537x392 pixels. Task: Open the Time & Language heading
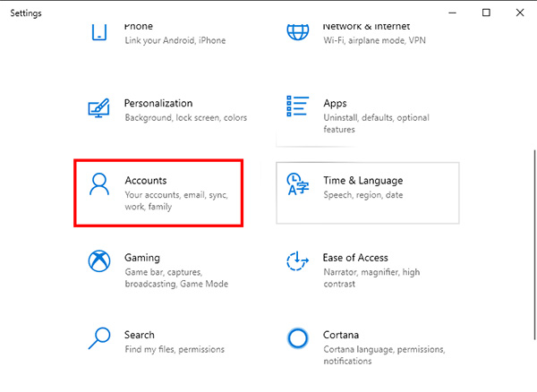pyautogui.click(x=363, y=181)
